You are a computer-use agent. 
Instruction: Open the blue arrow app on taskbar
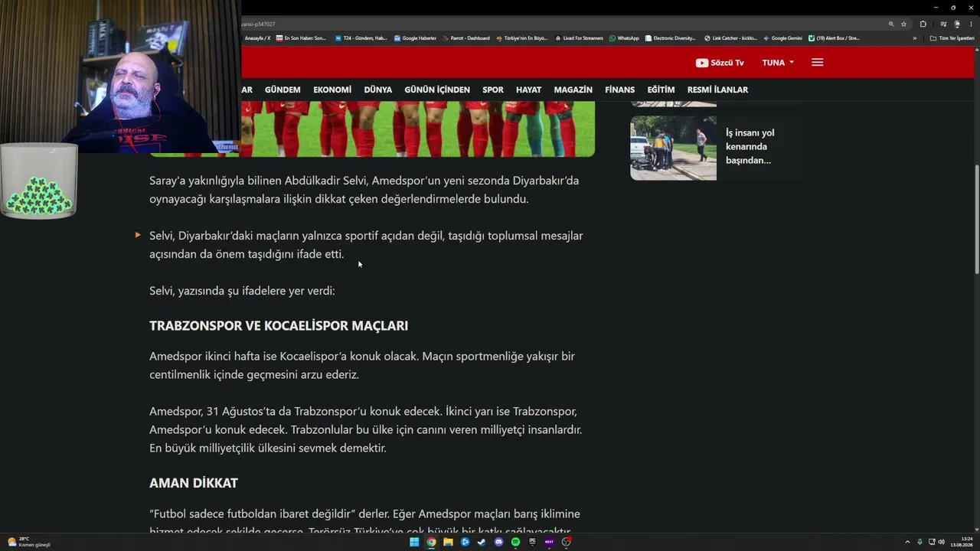(465, 542)
